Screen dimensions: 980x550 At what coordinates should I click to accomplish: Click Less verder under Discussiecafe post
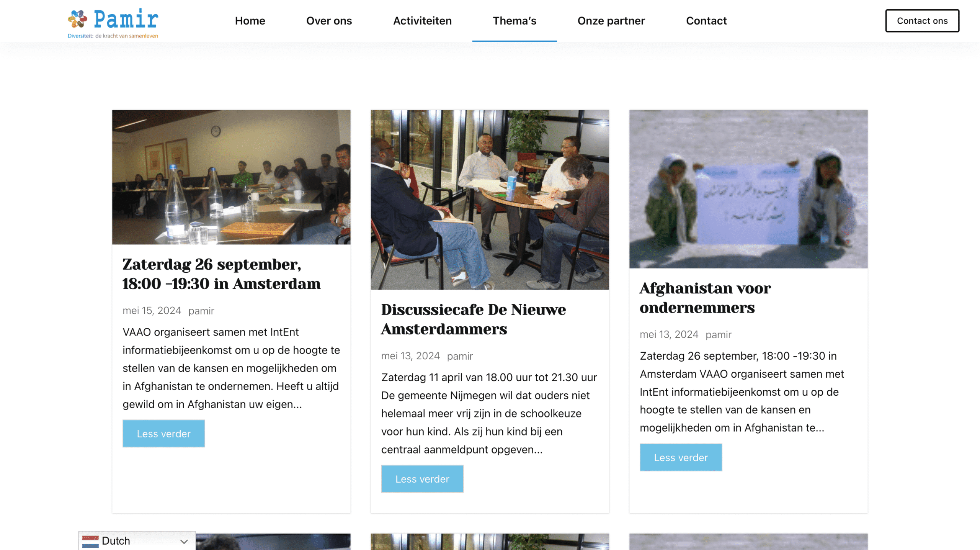(x=422, y=479)
